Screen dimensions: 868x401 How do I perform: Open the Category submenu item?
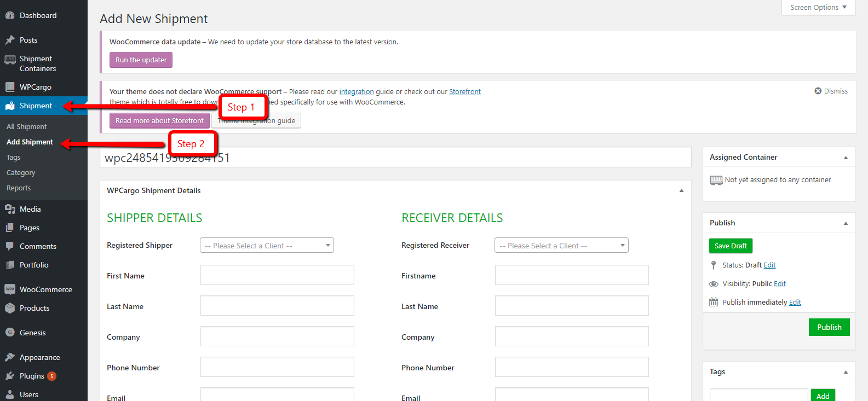[21, 172]
